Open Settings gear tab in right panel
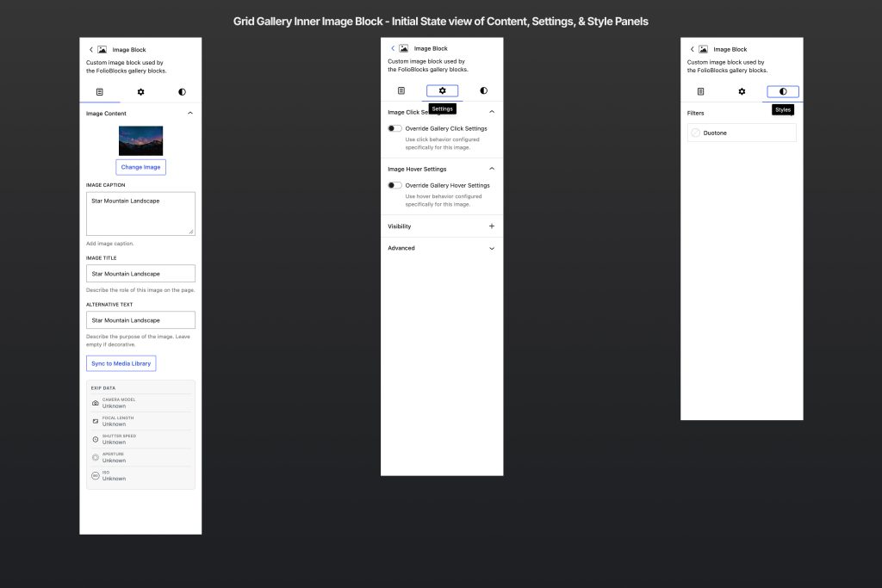 pos(742,91)
